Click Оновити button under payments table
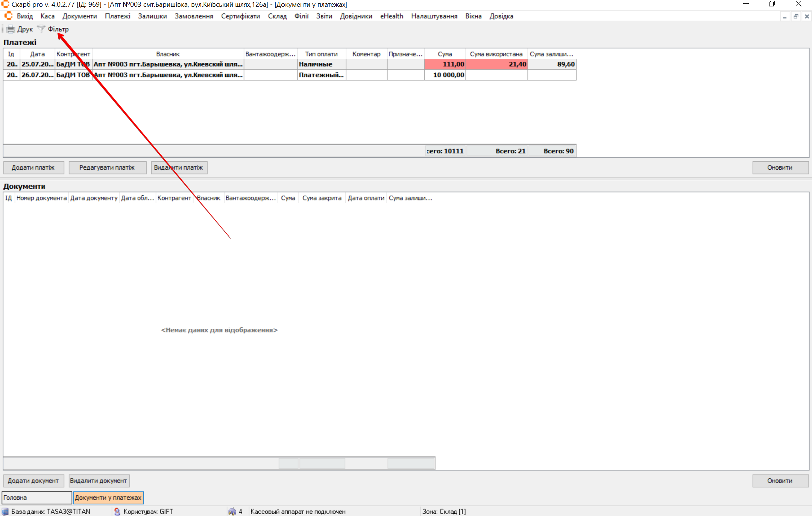The width and height of the screenshot is (812, 516). 780,168
